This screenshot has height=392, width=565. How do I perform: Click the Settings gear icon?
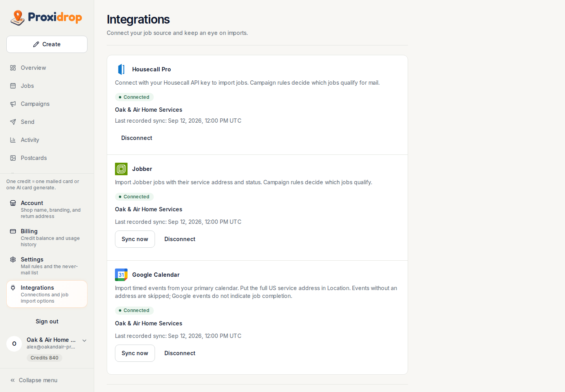[13, 260]
